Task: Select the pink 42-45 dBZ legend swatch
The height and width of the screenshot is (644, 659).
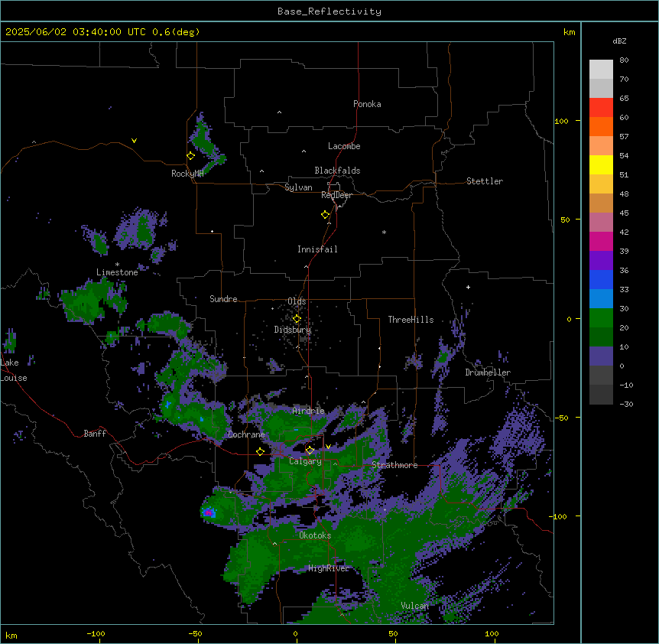Action: click(601, 222)
